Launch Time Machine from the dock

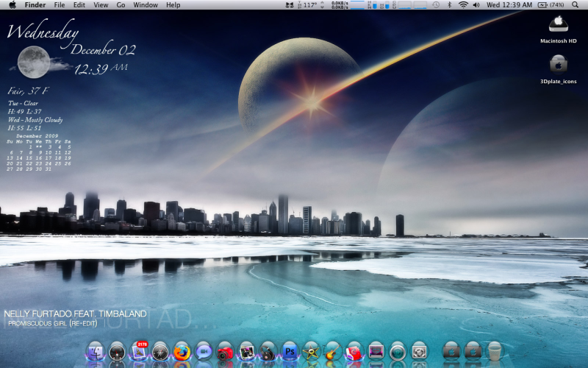coord(398,353)
